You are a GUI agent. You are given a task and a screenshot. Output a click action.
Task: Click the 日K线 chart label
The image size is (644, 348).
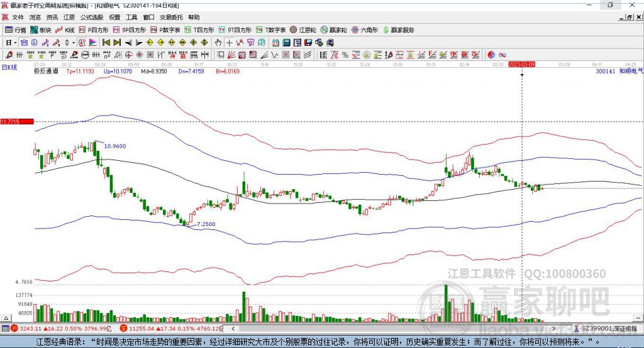[9, 67]
